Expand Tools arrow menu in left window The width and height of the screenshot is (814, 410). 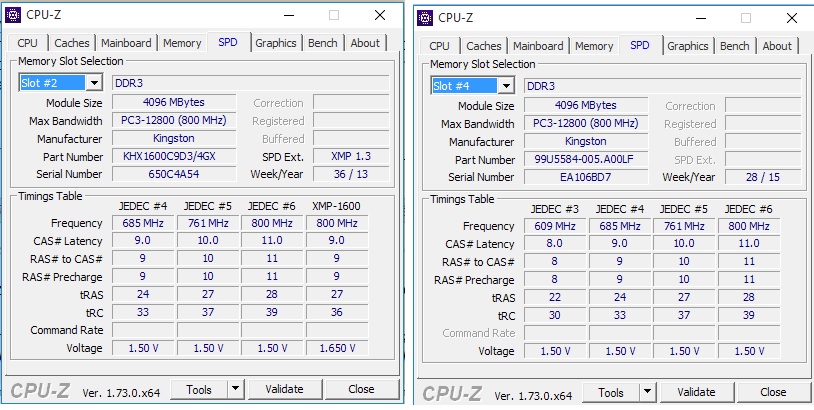pos(235,389)
